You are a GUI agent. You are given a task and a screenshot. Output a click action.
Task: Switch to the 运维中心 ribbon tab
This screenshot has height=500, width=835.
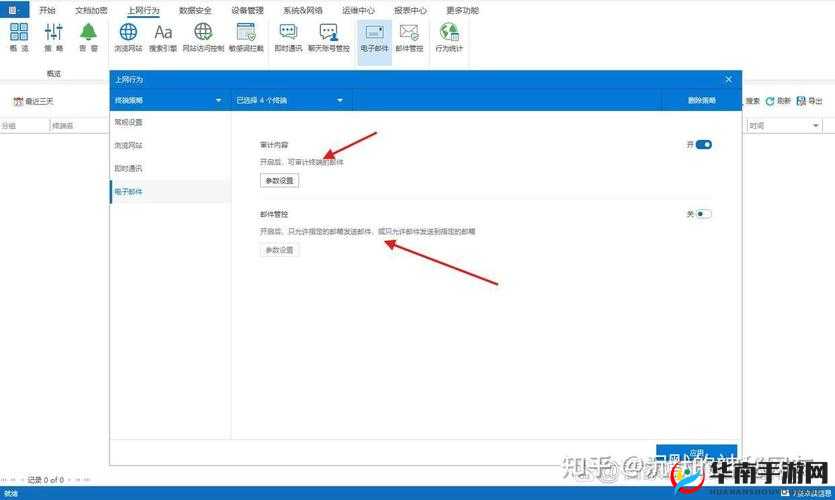coord(358,10)
